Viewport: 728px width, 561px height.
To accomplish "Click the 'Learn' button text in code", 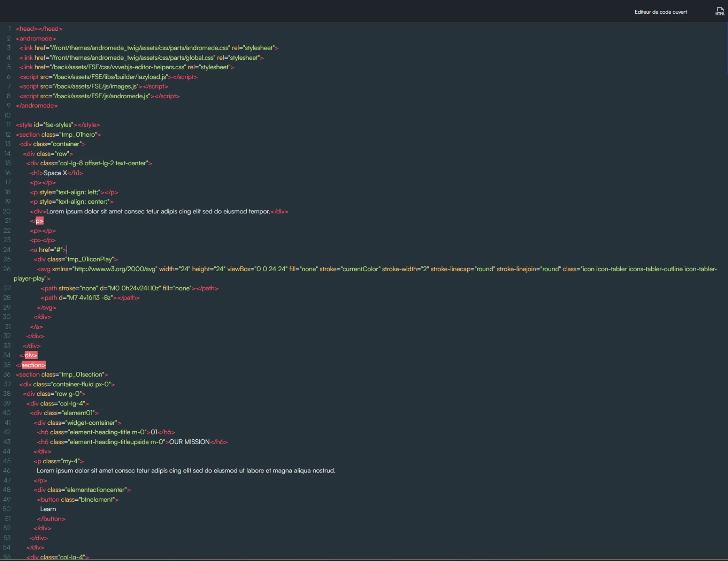I will [48, 509].
